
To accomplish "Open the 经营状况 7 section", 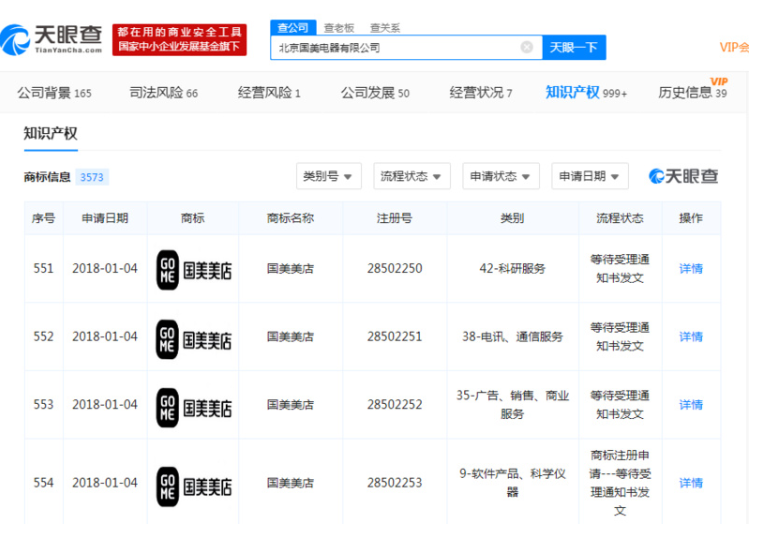I will [x=481, y=93].
